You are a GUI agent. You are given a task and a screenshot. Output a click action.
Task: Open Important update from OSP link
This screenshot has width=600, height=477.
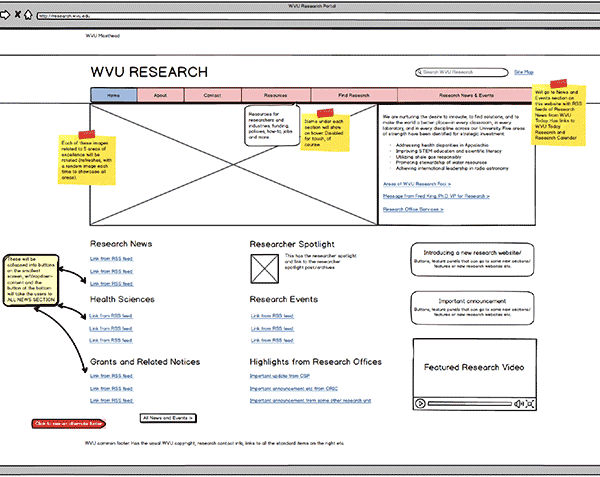pos(280,376)
